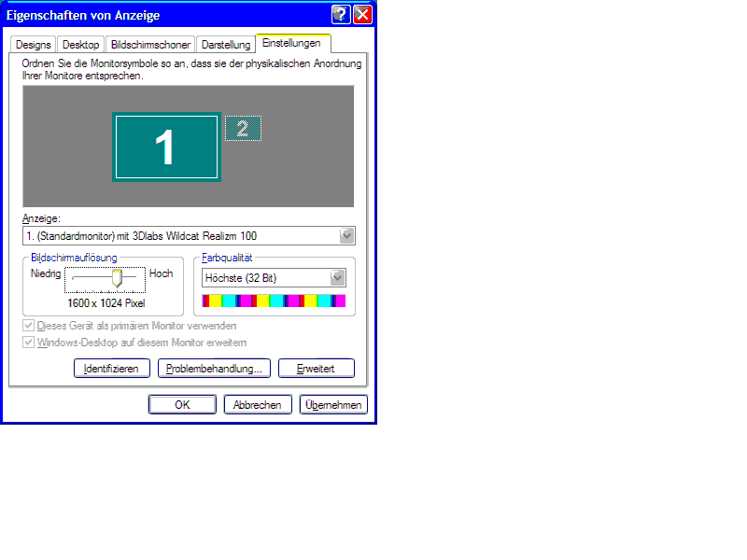Select the Einstellungen tab
The image size is (747, 560).
coord(292,43)
